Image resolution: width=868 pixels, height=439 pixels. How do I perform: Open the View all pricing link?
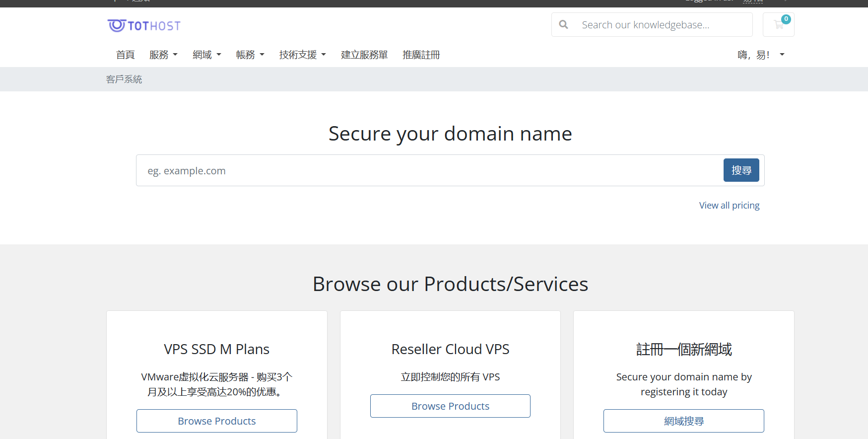(x=729, y=206)
